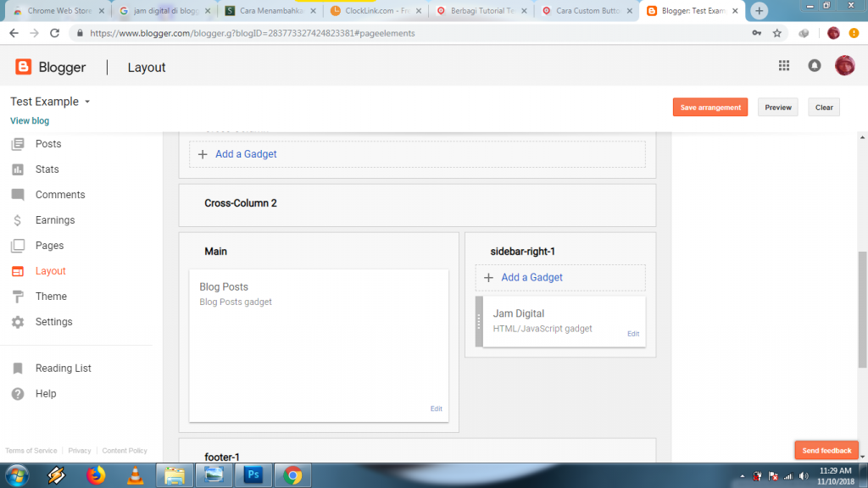
Task: Open Posts in sidebar menu
Action: [x=48, y=144]
